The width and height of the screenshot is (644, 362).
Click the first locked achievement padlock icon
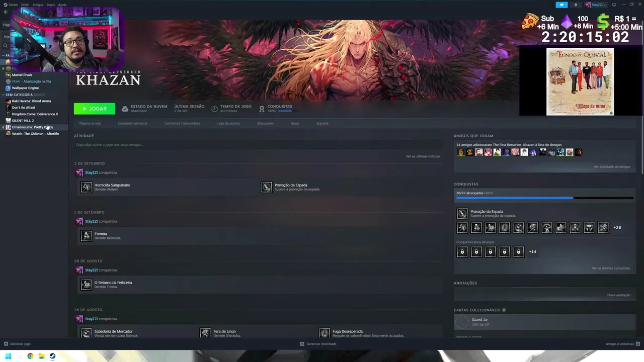point(462,252)
